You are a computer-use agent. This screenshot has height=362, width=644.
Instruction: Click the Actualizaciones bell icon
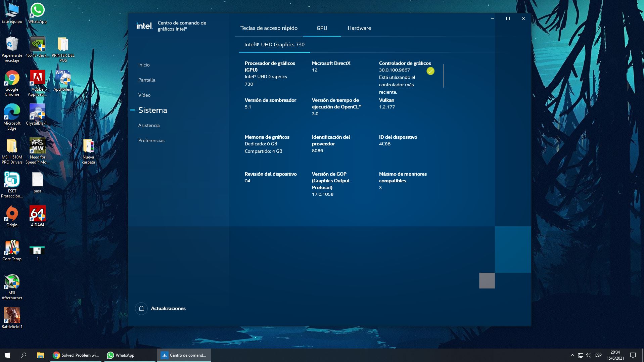(141, 308)
